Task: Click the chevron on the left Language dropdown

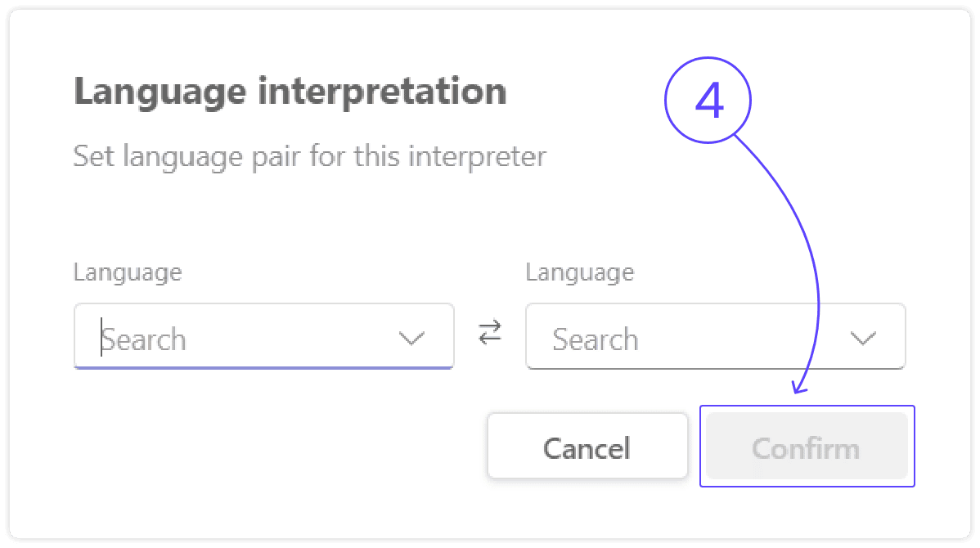Action: [412, 336]
